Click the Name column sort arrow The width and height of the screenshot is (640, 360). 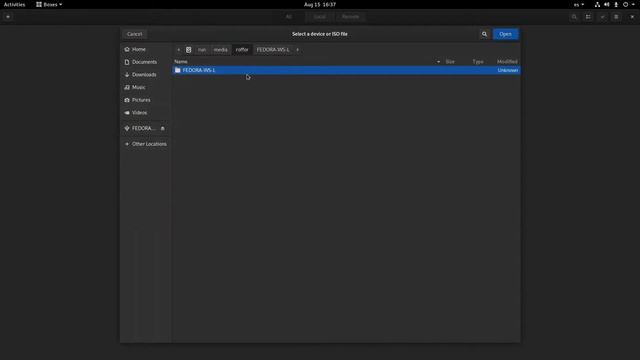(438, 62)
